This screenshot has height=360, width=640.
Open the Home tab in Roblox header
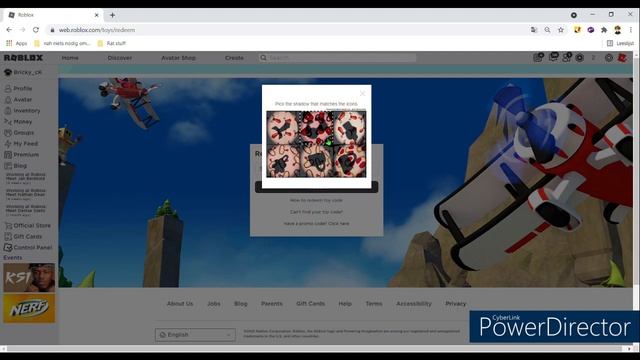click(x=70, y=58)
